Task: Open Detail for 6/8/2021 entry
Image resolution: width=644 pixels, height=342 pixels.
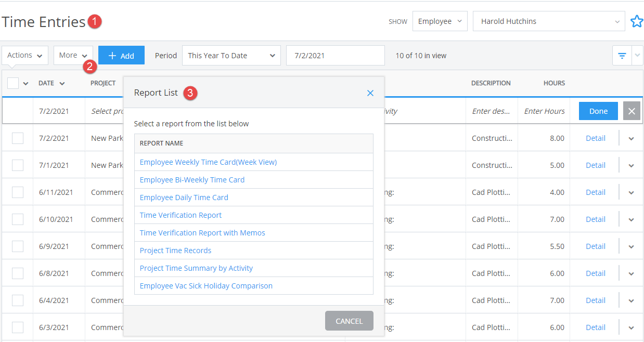Action: tap(596, 273)
